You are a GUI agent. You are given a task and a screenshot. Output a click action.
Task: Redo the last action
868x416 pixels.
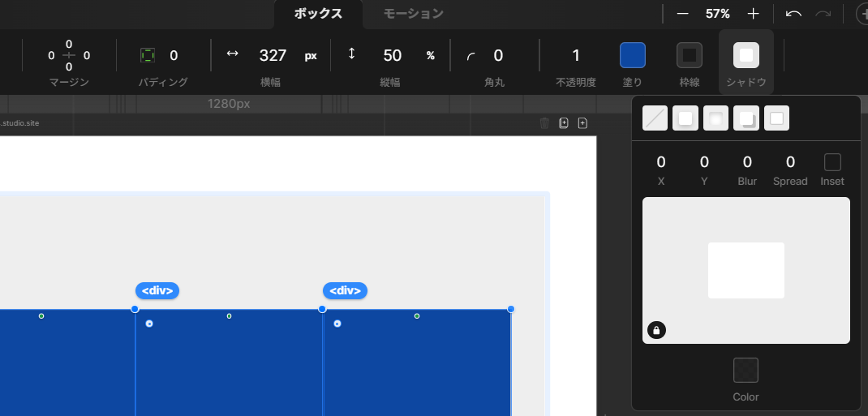click(823, 14)
